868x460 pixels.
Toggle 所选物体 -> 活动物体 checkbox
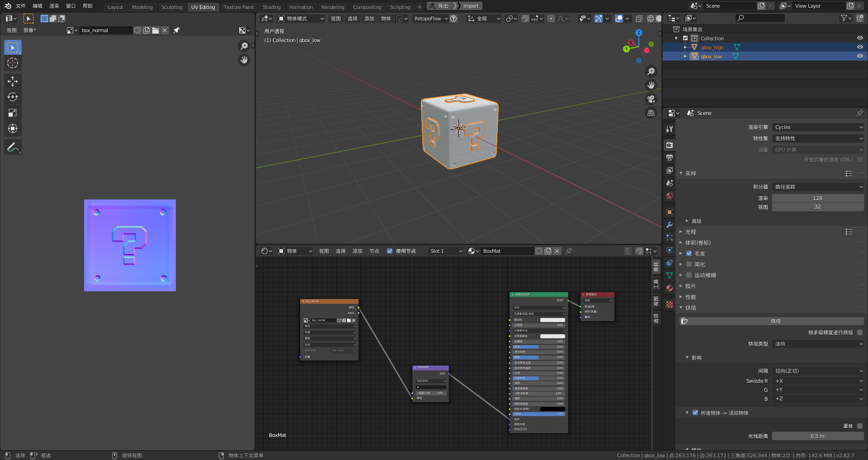point(695,413)
